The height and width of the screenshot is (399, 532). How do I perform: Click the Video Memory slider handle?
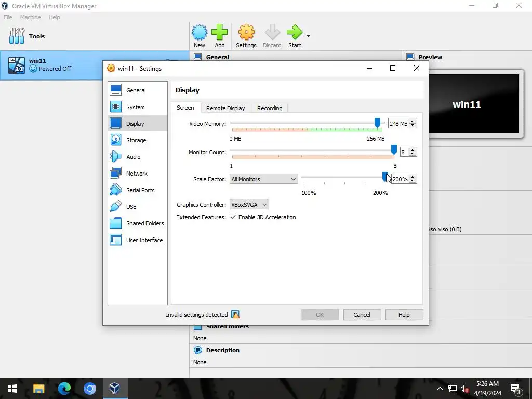377,123
